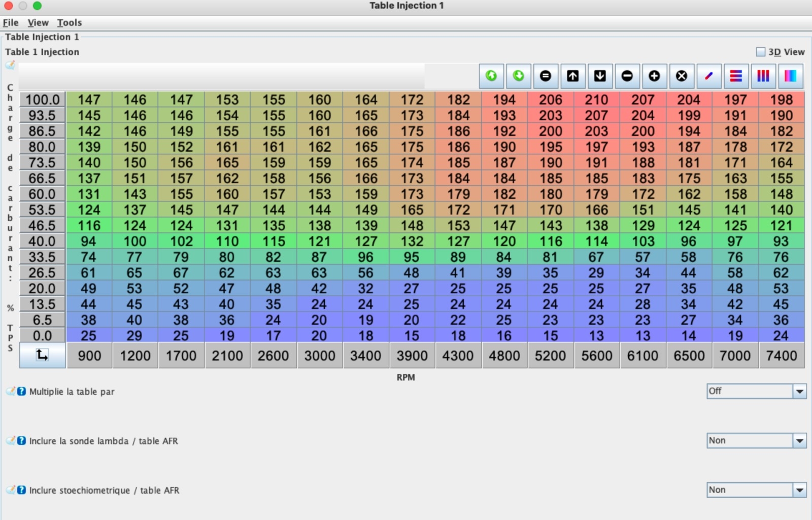812x520 pixels.
Task: Open the 'Inclure stoechiometrique' dropdown
Action: point(799,490)
